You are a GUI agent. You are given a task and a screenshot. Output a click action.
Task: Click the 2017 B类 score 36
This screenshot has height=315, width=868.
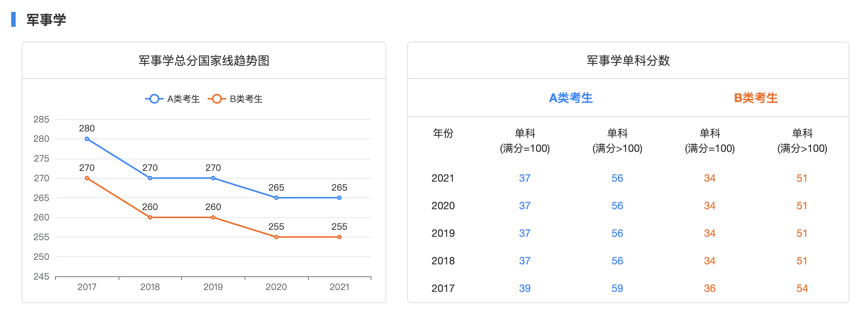point(710,289)
